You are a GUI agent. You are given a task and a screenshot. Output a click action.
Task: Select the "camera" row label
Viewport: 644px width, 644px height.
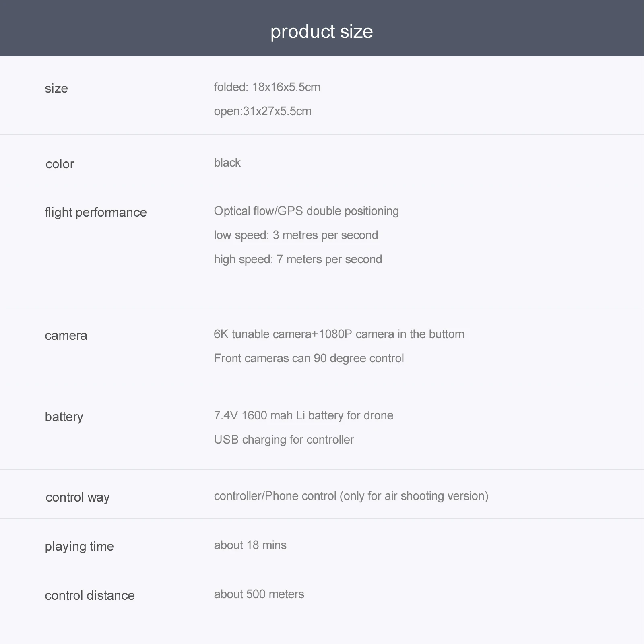tap(66, 335)
